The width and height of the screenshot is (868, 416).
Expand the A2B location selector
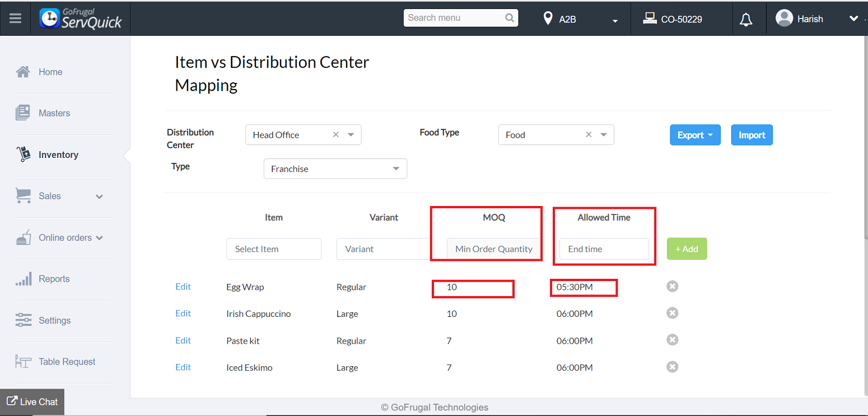(x=615, y=21)
